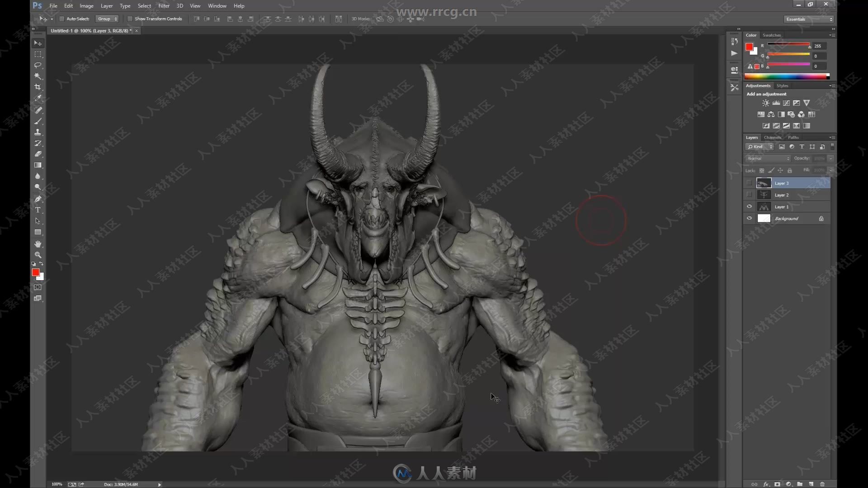The height and width of the screenshot is (488, 868).
Task: Open the Normal blend mode dropdown
Action: 768,159
